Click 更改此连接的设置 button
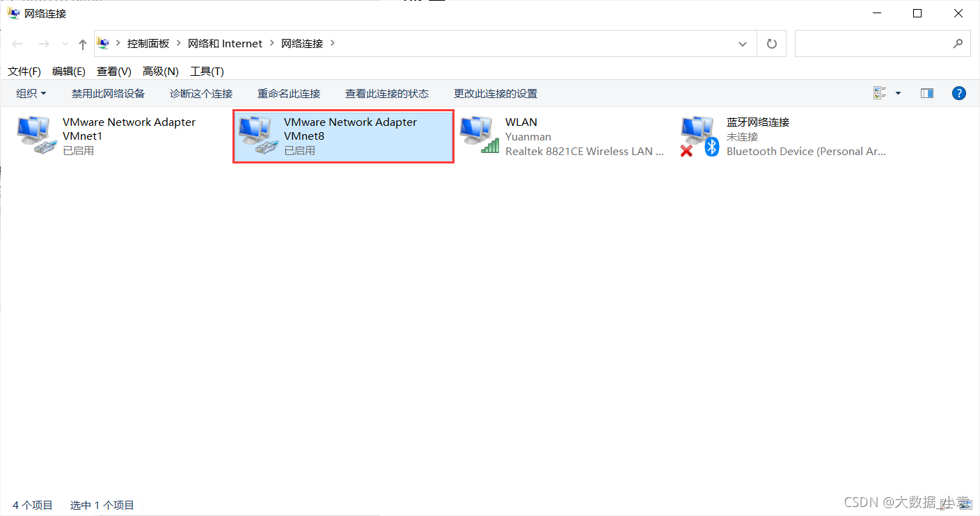 point(496,93)
